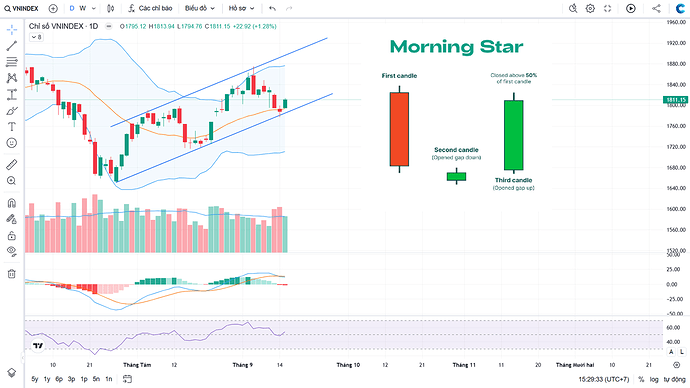This screenshot has height=388, width=690.
Task: Hide all drawings using the eye icon
Action: point(12,251)
